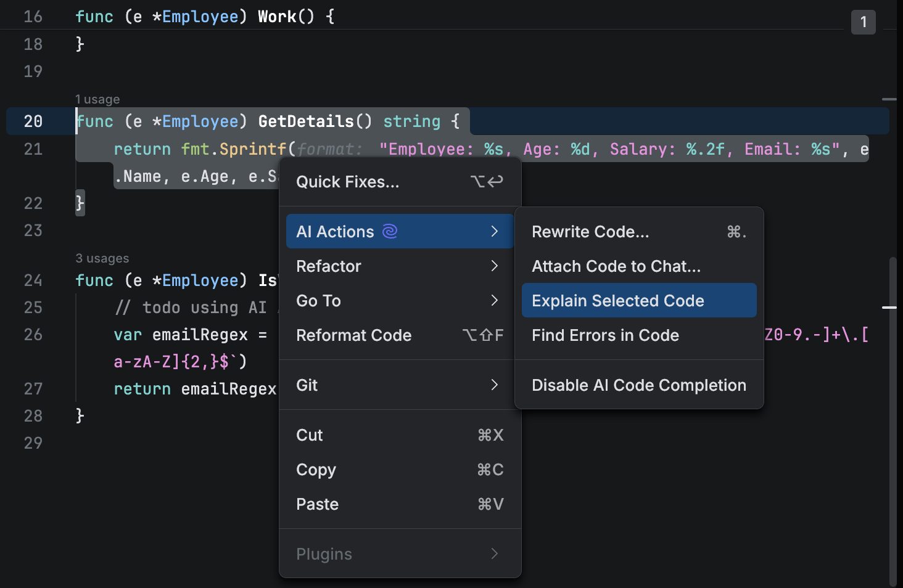Image resolution: width=903 pixels, height=588 pixels.
Task: Click the "3 usages" hint above IsValid function
Action: coord(102,258)
